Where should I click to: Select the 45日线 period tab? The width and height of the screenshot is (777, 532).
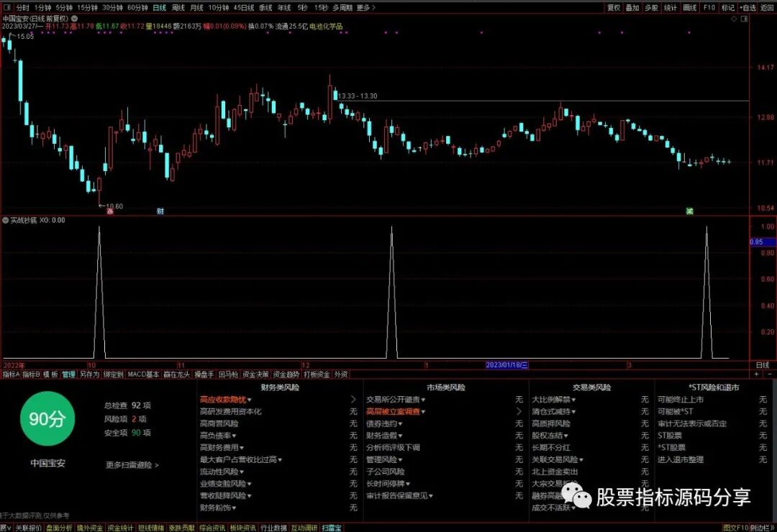(x=243, y=7)
